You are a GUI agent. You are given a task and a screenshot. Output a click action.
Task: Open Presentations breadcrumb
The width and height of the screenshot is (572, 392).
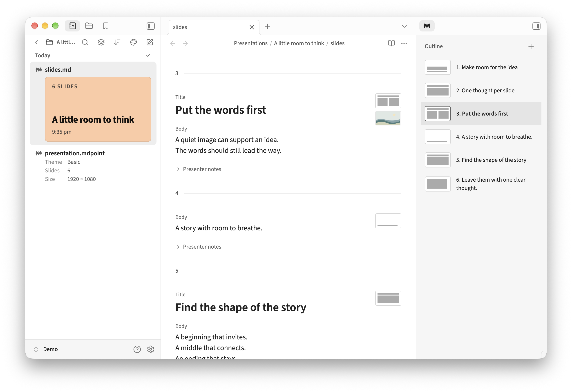(x=250, y=43)
